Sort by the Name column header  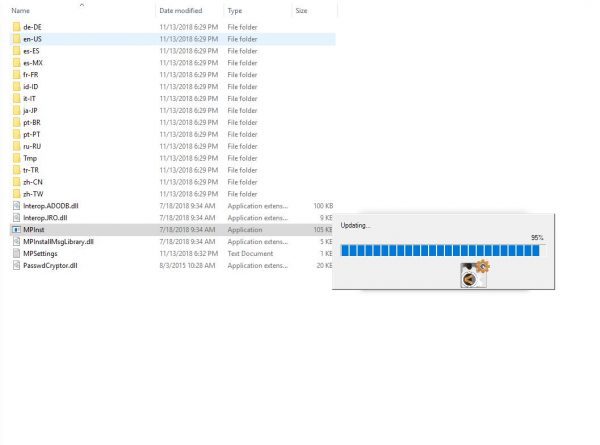coord(21,11)
